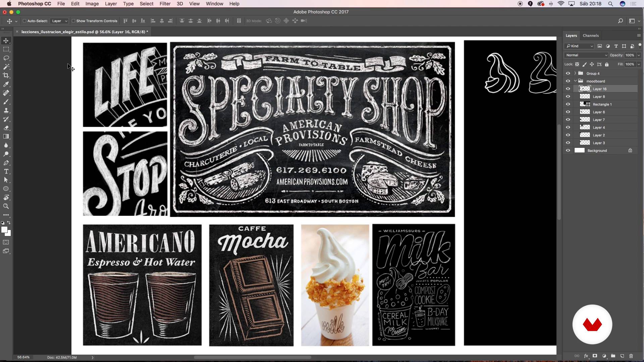
Task: Expand the Group 4 folder
Action: pos(575,73)
